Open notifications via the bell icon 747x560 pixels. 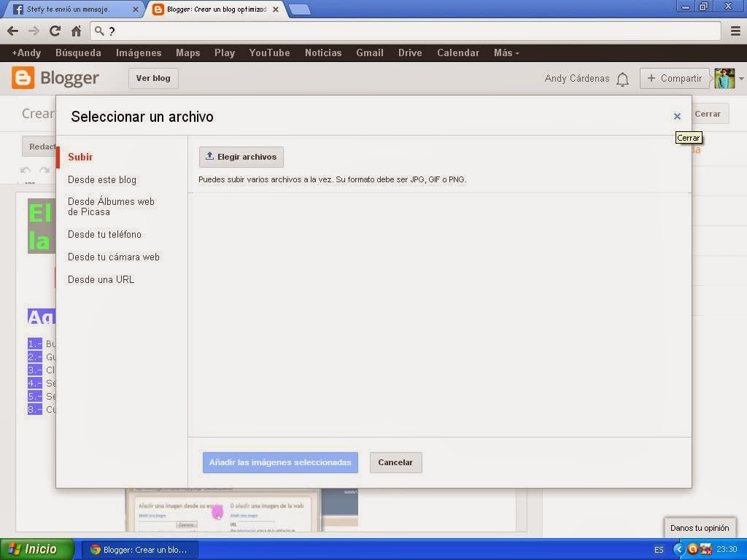point(623,79)
